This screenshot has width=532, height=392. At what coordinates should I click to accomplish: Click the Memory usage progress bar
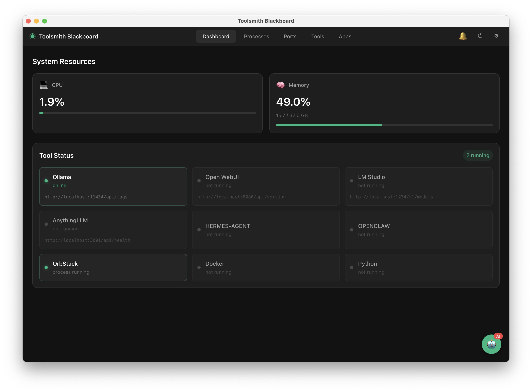(x=384, y=125)
